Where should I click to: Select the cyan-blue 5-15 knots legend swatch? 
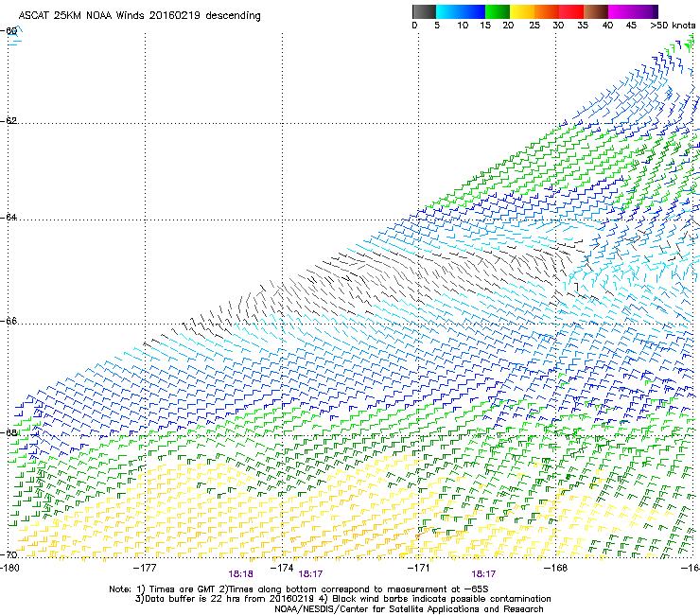(461, 11)
